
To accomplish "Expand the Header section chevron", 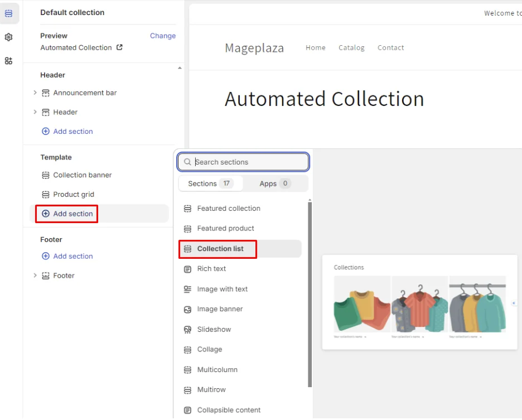I will [35, 112].
